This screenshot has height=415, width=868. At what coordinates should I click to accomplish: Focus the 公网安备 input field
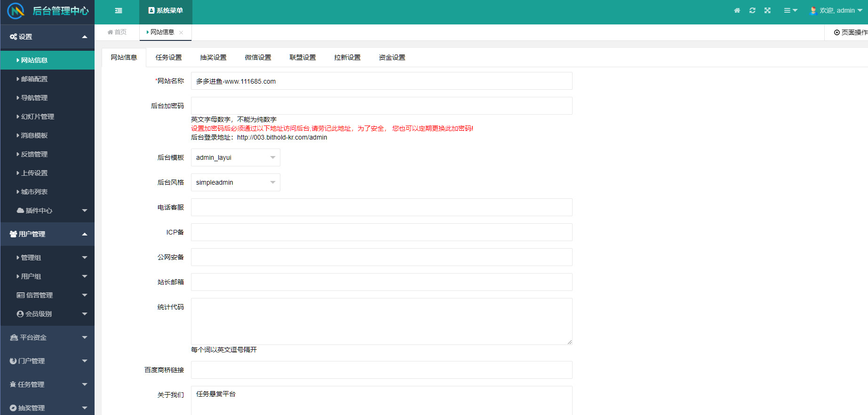click(x=382, y=257)
